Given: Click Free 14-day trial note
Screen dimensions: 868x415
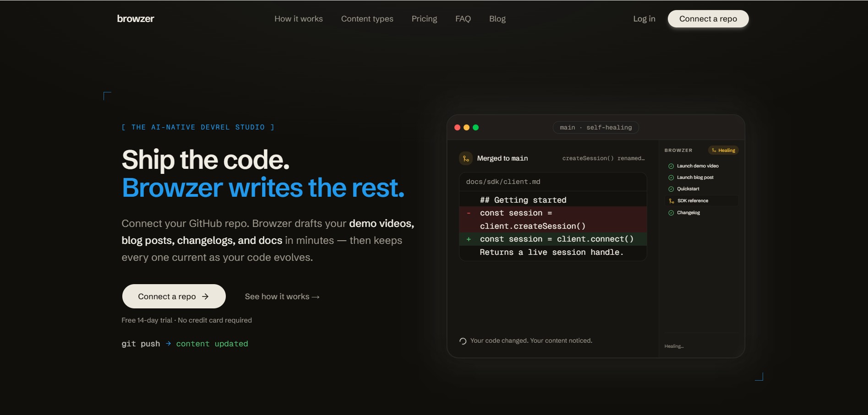Looking at the screenshot, I should coord(186,320).
